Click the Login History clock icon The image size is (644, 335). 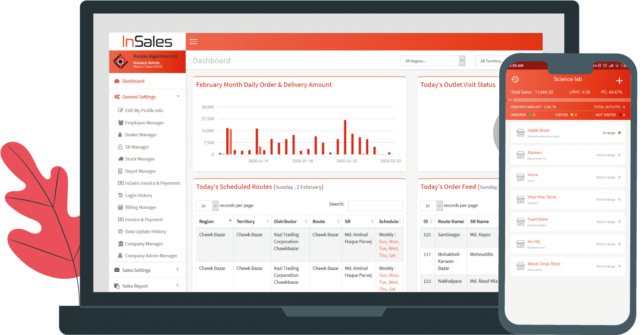(x=120, y=195)
